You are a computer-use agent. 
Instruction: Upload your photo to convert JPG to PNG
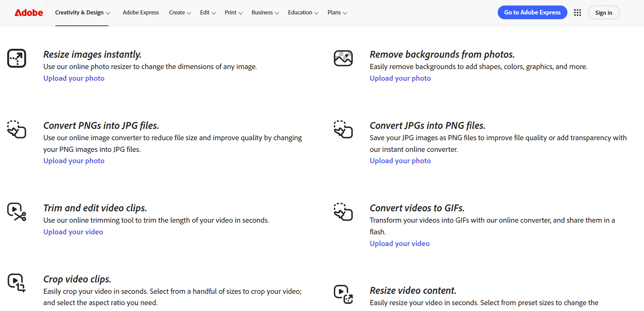(400, 160)
